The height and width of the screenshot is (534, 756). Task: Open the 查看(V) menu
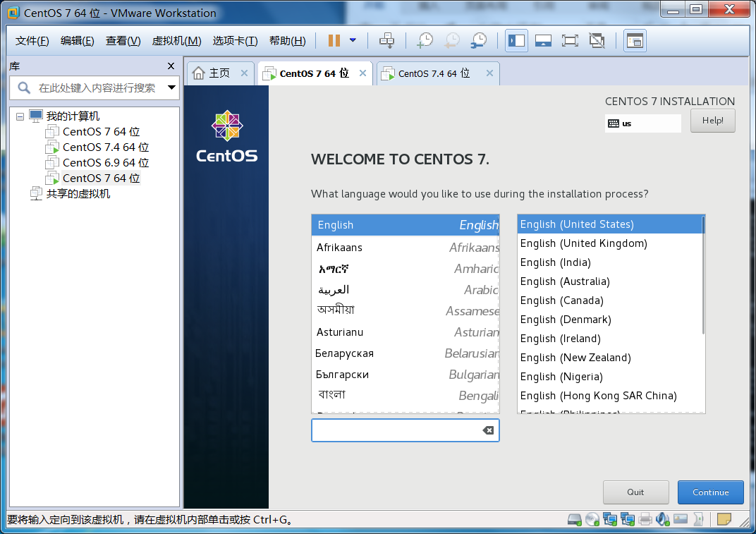click(x=123, y=41)
